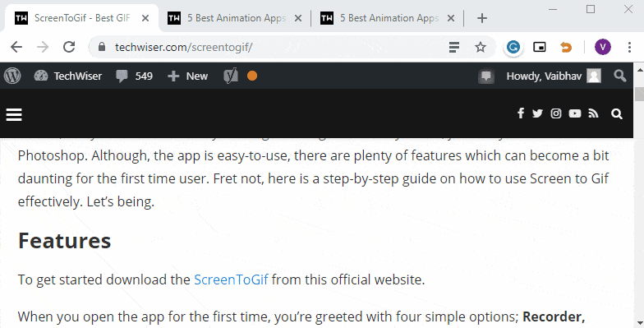
Task: Close the ScreenToGif tab
Action: tap(145, 18)
